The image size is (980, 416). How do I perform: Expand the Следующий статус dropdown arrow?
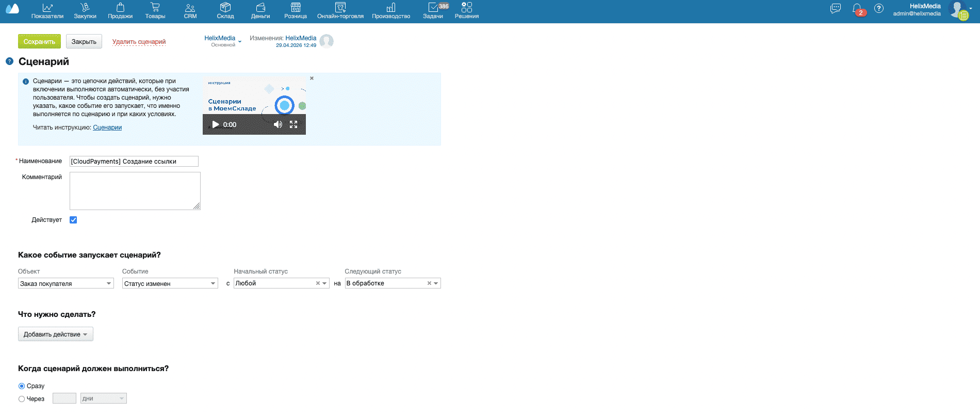click(x=436, y=283)
